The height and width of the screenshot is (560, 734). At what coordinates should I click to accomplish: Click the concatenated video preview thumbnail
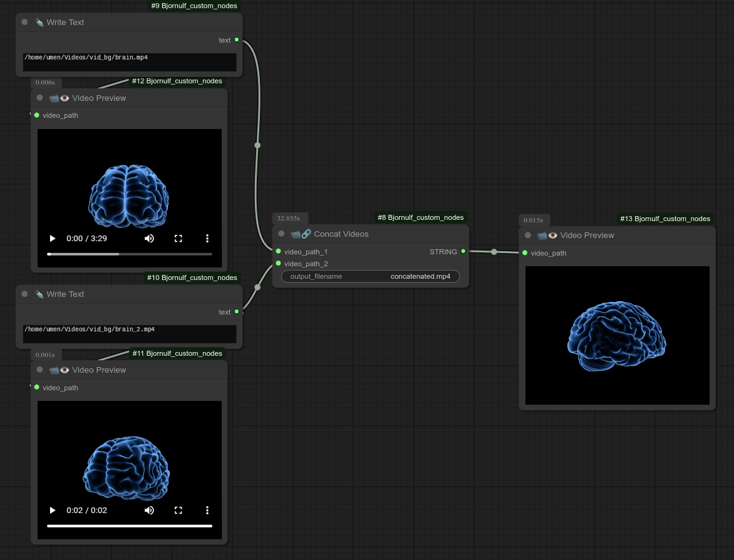click(617, 335)
